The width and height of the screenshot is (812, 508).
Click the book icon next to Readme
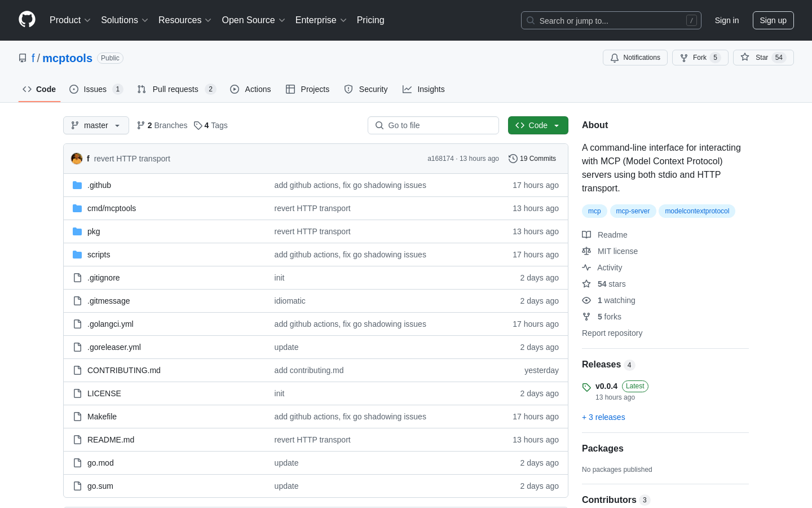coord(586,235)
